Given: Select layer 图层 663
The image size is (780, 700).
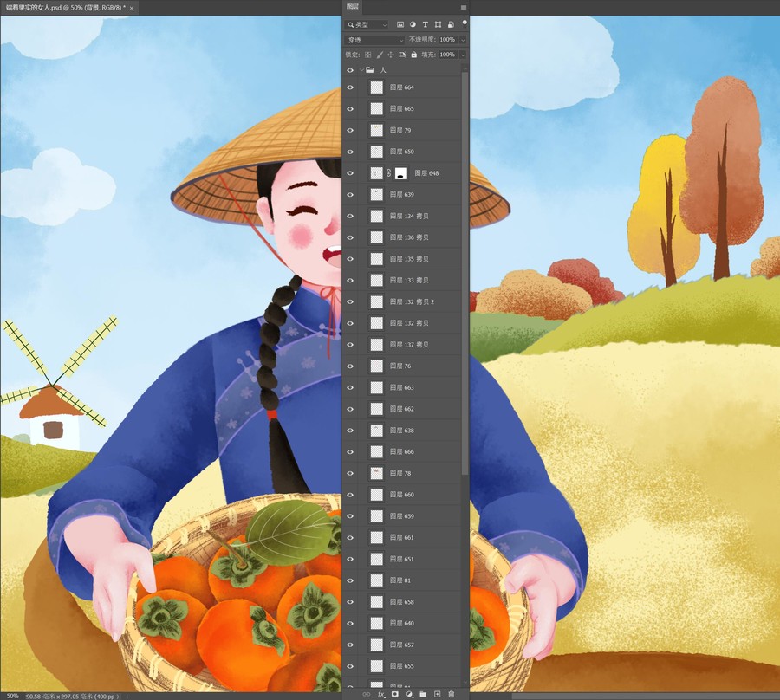Looking at the screenshot, I should tap(402, 387).
